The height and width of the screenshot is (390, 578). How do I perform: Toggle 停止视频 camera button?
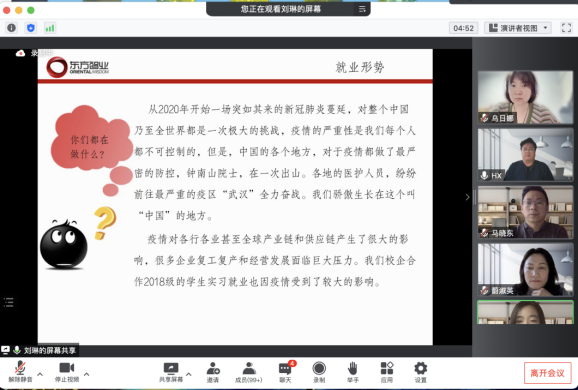67,372
